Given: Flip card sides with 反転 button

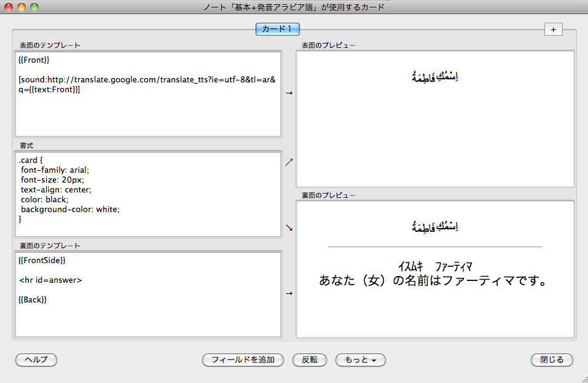Looking at the screenshot, I should [310, 360].
